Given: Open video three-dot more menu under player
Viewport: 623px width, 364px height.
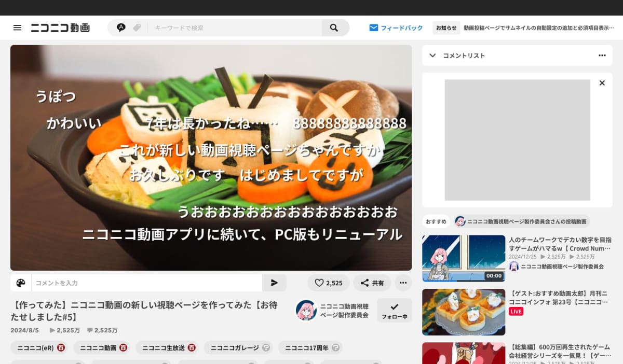Looking at the screenshot, I should 403,283.
